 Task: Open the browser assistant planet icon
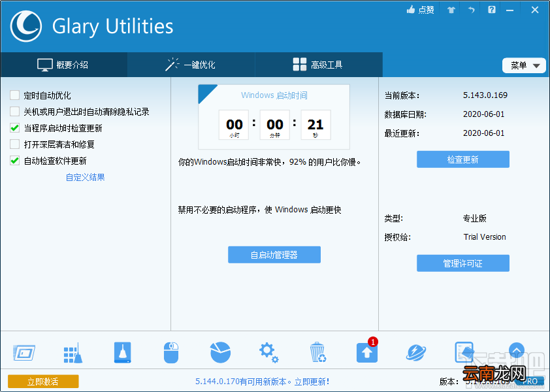tap(416, 353)
